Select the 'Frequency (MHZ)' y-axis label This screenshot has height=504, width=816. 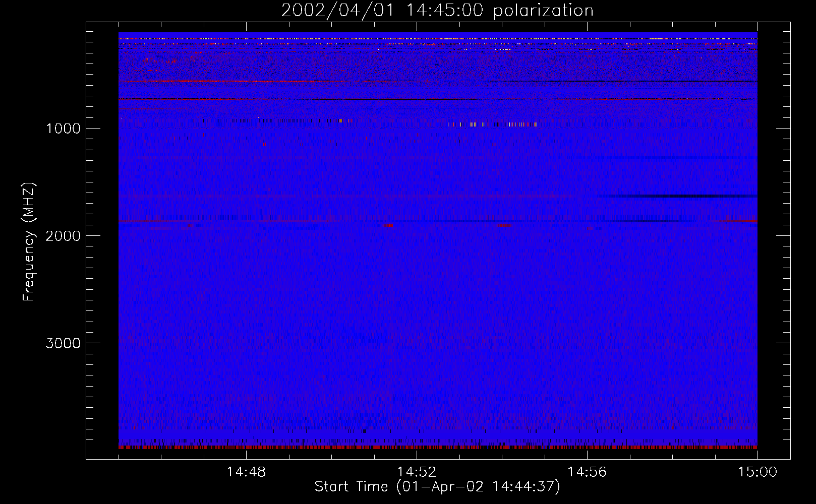point(29,242)
